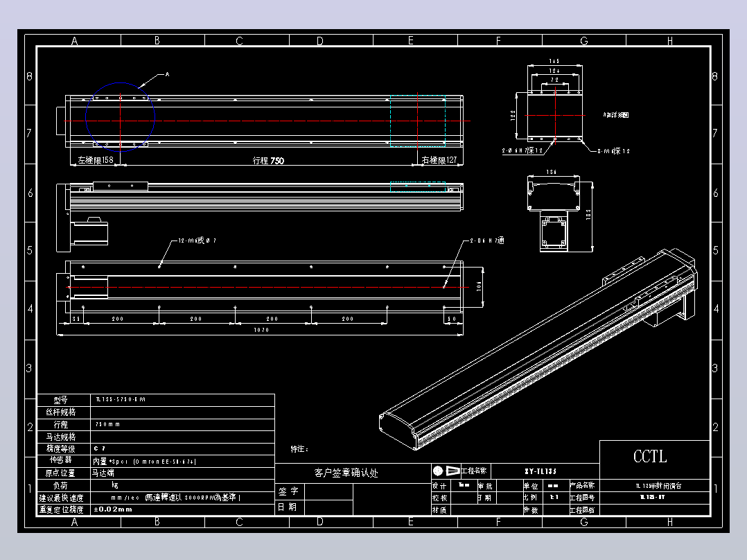Click the '重复定位精度' row label
Screen dimensions: 747x560
[x=62, y=509]
